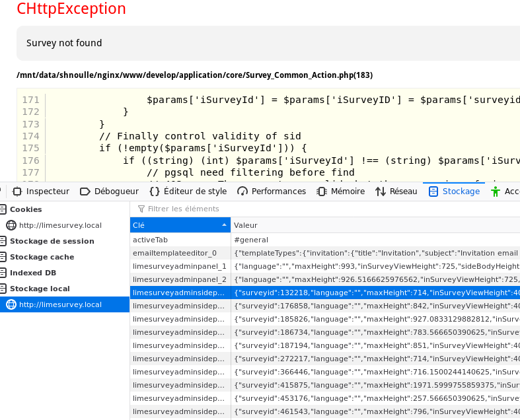This screenshot has height=420, width=520.
Task: Open the Éditeur de style tab
Action: [188, 192]
